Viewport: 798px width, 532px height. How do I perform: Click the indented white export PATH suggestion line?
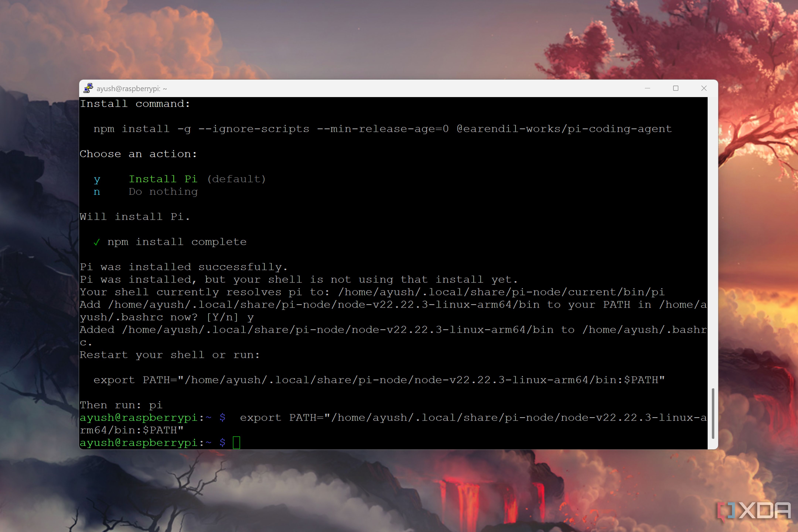(x=379, y=380)
